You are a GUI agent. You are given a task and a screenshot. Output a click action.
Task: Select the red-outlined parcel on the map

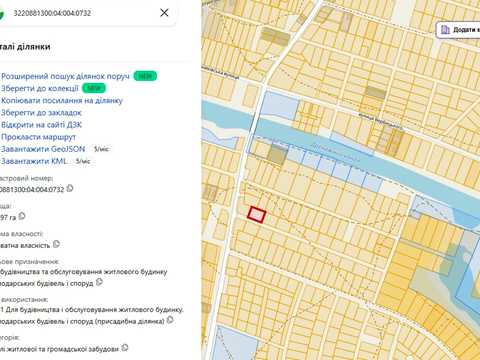click(x=256, y=215)
